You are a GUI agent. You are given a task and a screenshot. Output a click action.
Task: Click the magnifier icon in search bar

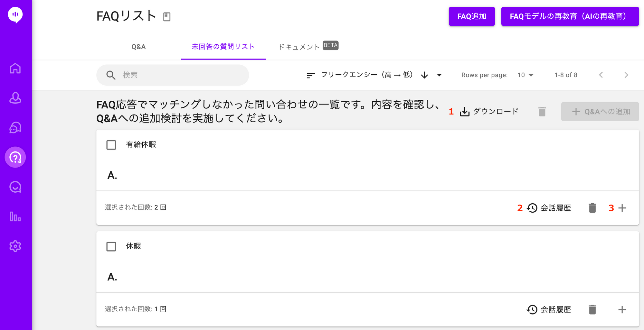click(111, 75)
